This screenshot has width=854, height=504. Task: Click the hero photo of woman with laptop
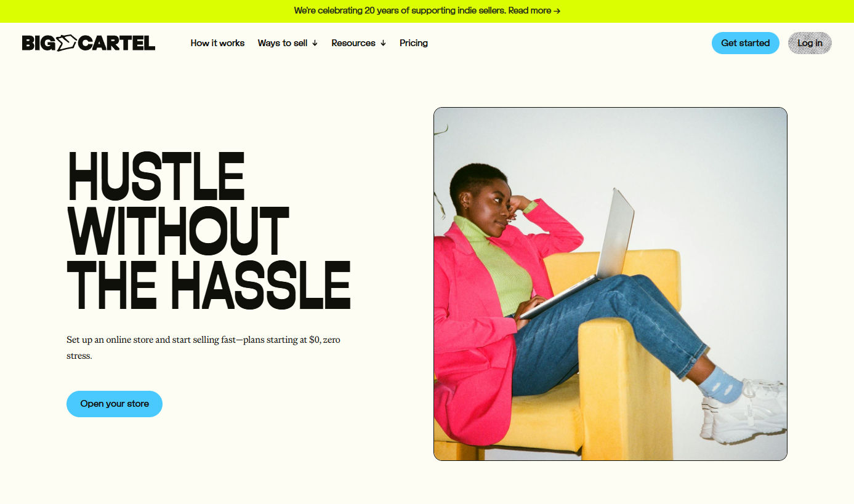coord(610,284)
